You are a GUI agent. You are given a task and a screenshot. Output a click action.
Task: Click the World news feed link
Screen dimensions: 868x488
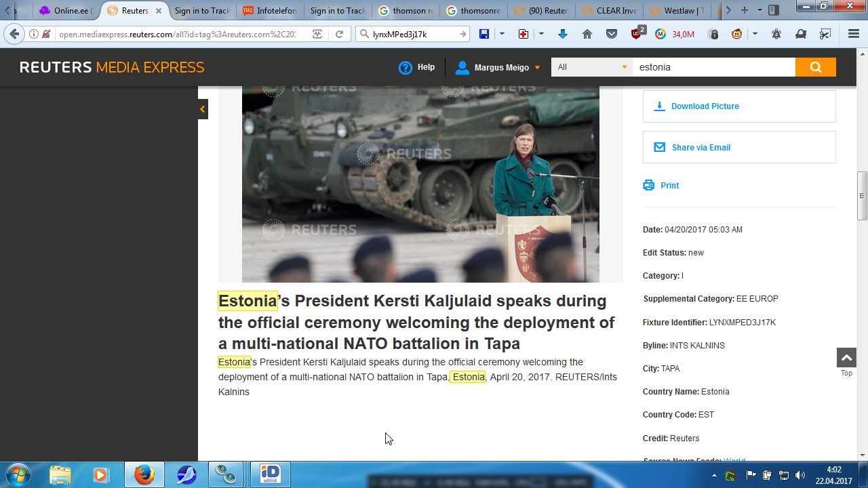(x=734, y=460)
